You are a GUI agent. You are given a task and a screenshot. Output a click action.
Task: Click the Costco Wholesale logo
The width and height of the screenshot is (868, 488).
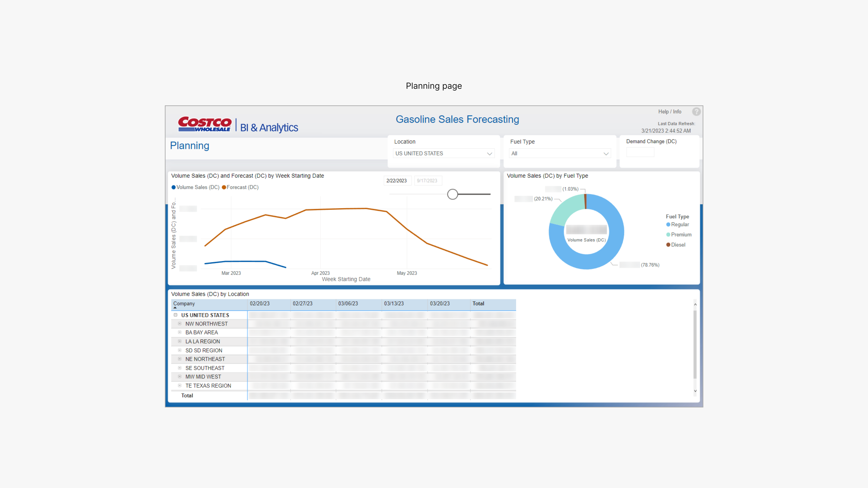coord(205,124)
